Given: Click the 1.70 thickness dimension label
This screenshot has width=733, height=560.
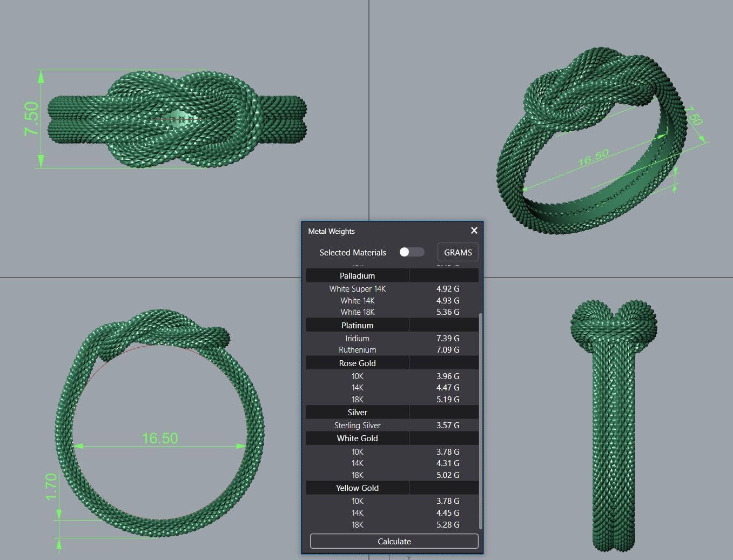Looking at the screenshot, I should [51, 487].
